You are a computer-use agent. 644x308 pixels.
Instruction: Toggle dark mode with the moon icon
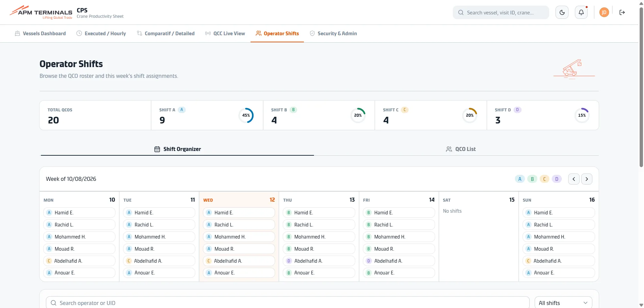point(562,12)
